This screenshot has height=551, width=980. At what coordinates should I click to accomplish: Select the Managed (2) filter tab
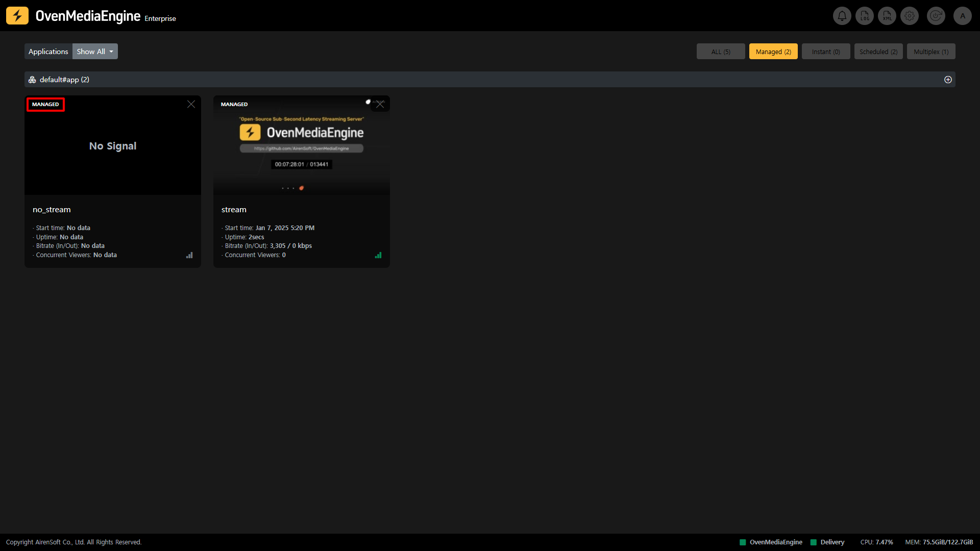[x=773, y=52]
